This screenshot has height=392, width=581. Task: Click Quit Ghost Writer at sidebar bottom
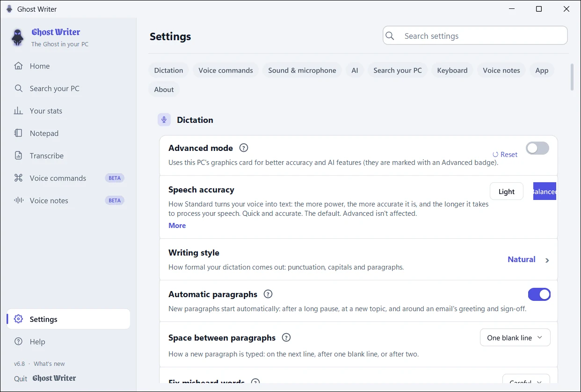(45, 378)
